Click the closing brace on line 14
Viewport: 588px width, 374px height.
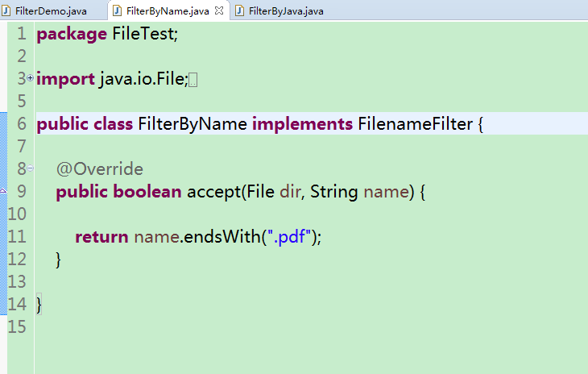coord(39,305)
